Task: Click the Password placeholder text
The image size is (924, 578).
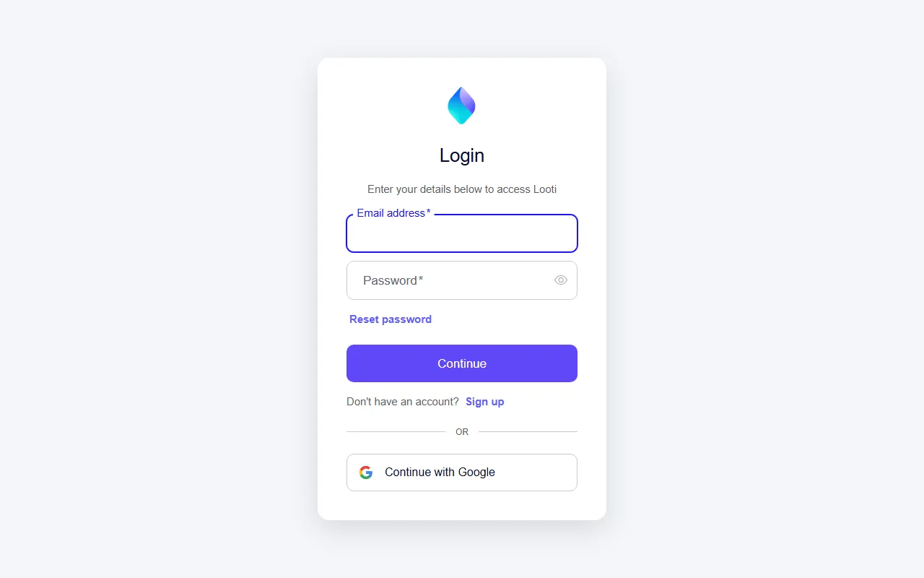Action: (x=393, y=280)
